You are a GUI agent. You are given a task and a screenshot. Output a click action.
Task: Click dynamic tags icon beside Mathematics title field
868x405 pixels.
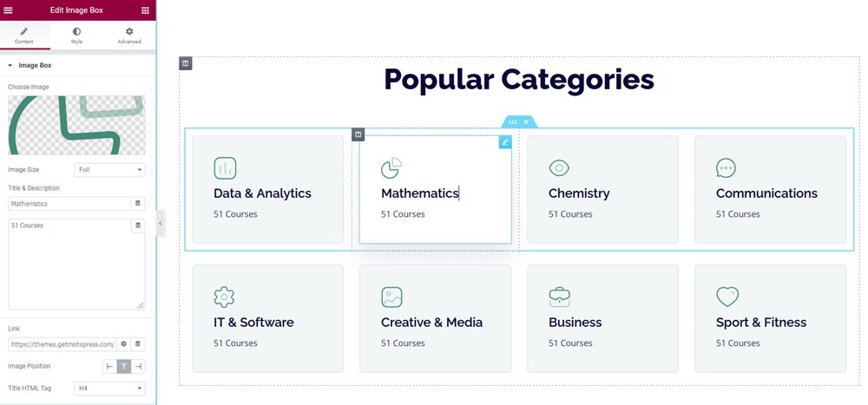click(x=138, y=204)
